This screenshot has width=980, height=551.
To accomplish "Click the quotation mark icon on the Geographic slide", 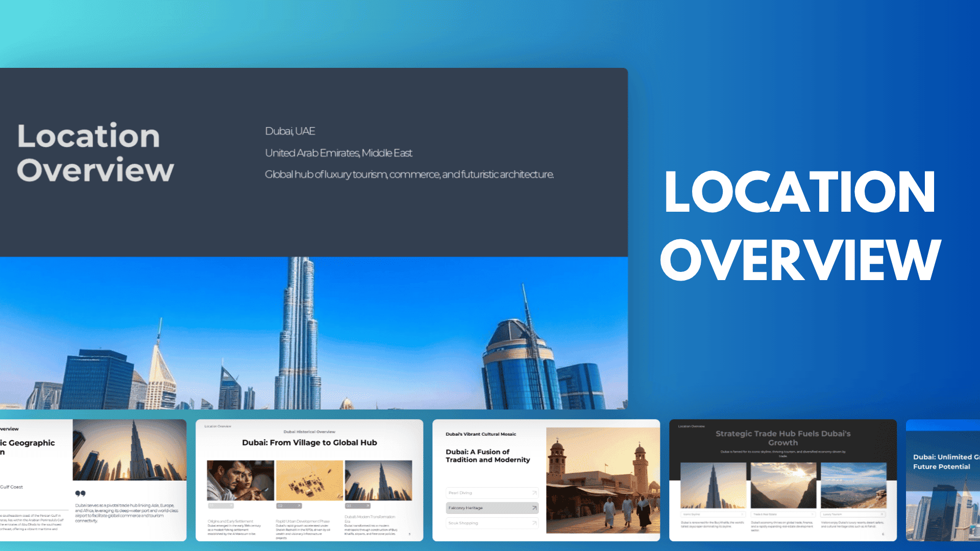I will pos(80,493).
